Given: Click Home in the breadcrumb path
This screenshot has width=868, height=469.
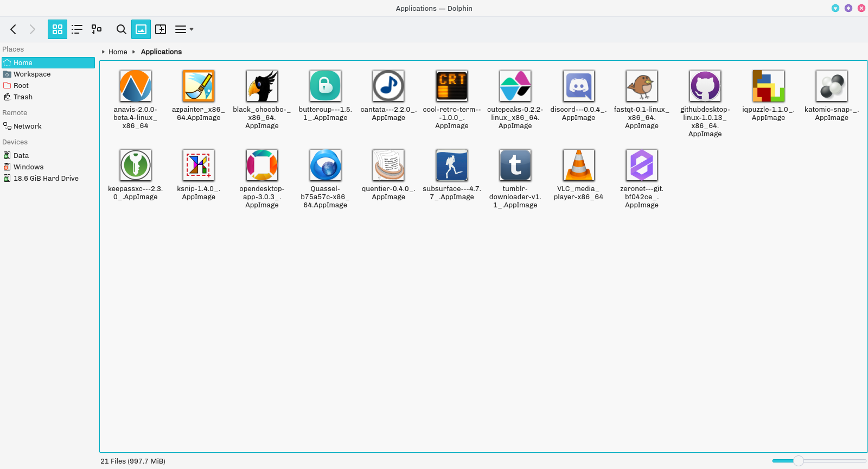Looking at the screenshot, I should (x=118, y=52).
